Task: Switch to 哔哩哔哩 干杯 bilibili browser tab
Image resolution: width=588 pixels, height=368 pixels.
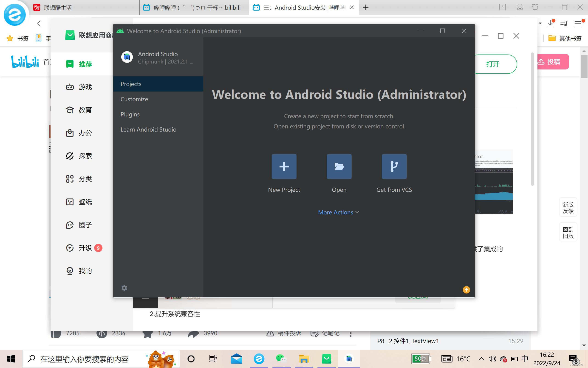Action: (x=194, y=8)
